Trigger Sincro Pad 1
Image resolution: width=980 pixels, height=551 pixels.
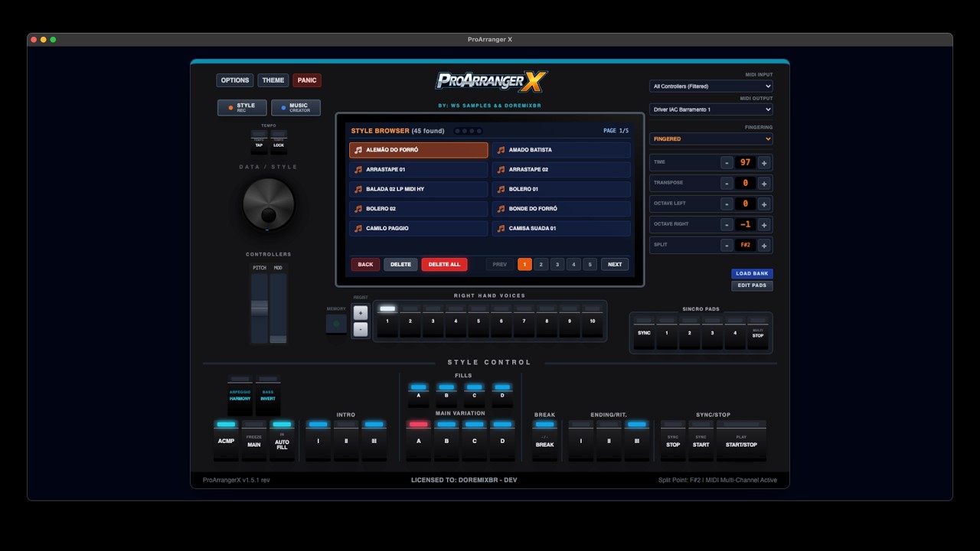[x=667, y=332]
